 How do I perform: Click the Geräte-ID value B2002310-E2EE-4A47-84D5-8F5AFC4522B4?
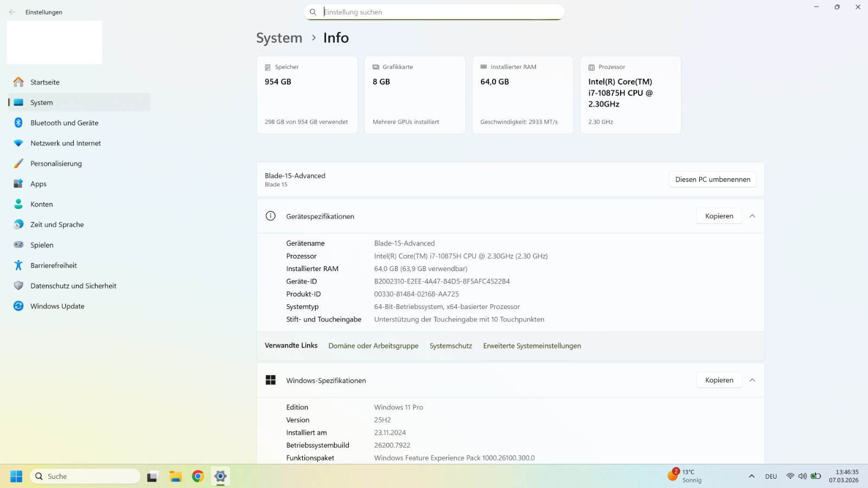click(442, 281)
